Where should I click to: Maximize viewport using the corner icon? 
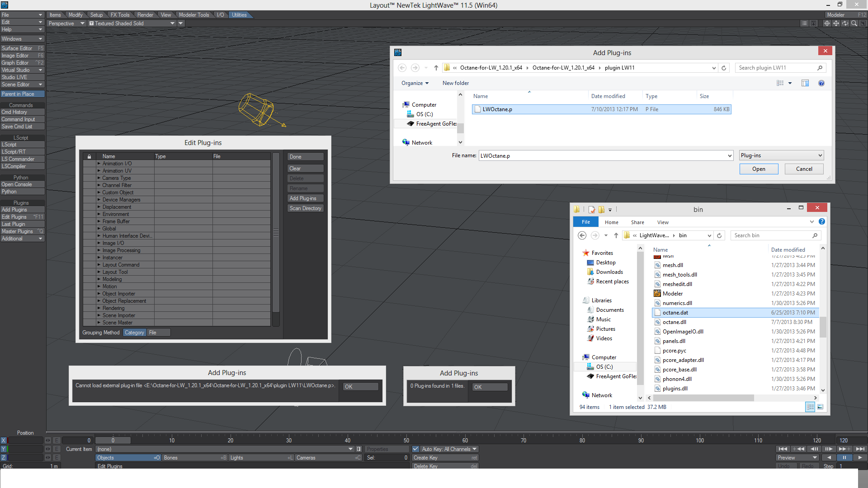tap(863, 23)
